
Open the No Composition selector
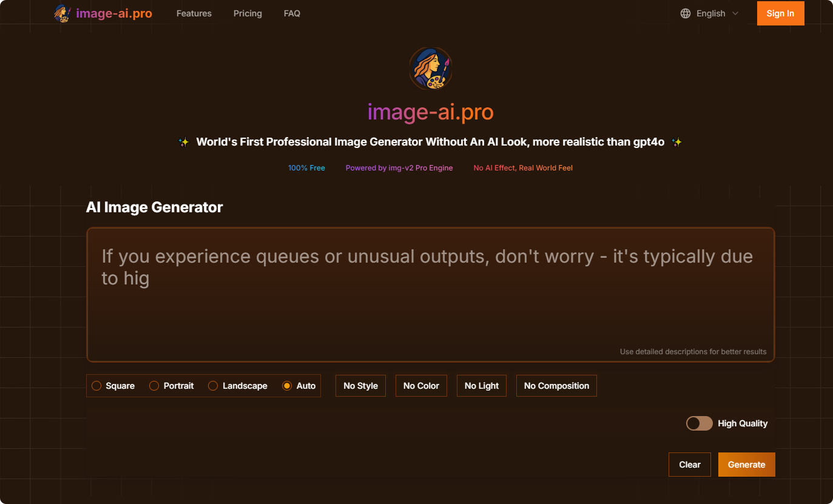tap(556, 386)
